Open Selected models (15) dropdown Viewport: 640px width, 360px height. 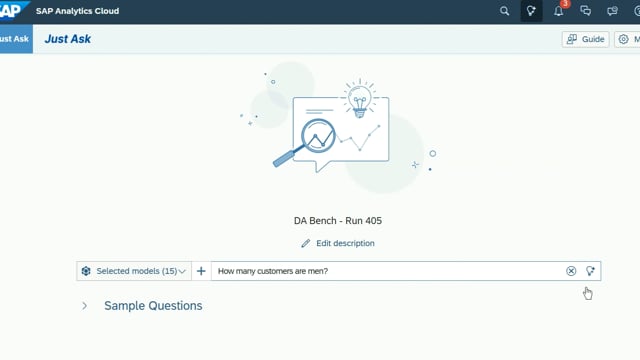(134, 271)
